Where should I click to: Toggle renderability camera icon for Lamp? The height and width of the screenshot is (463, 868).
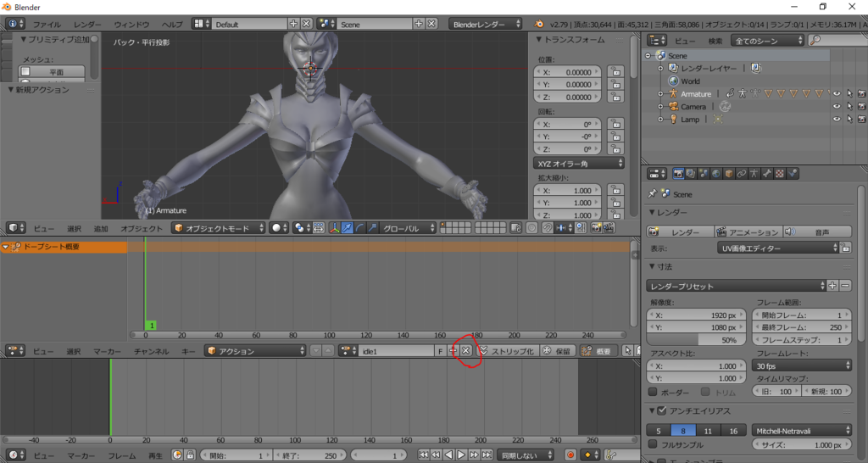[x=862, y=119]
